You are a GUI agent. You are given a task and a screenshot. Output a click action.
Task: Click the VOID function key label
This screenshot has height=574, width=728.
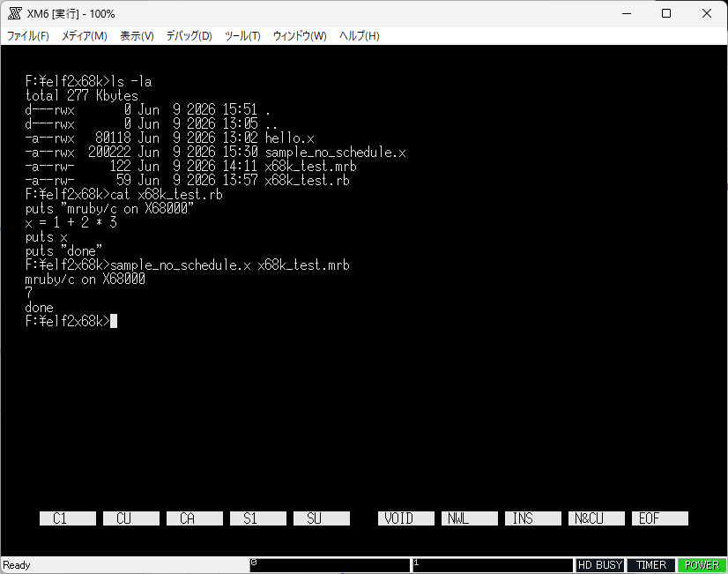[x=406, y=518]
